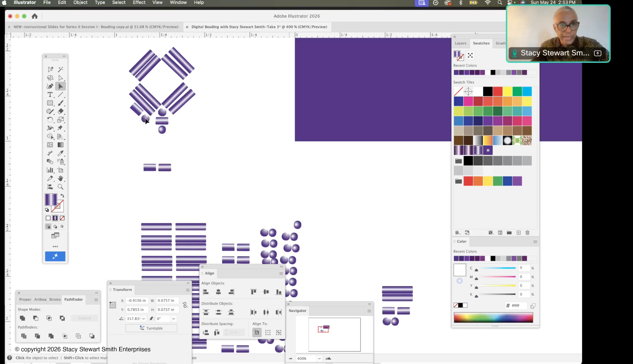Select the Column Graph tool
This screenshot has height=364, width=633.
50,170
